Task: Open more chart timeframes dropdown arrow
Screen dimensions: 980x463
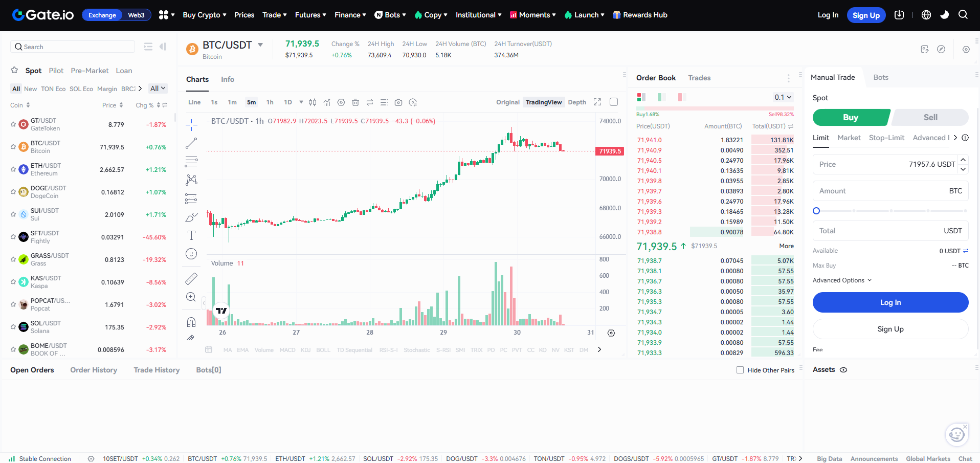Action: tap(301, 102)
